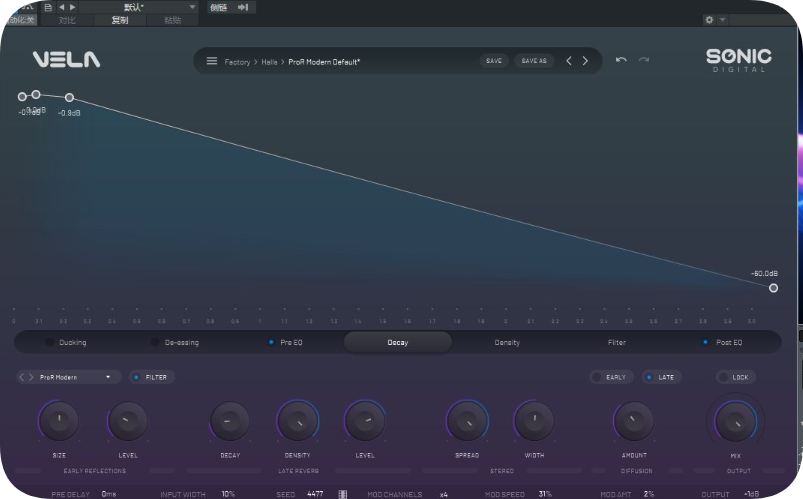This screenshot has height=499, width=803.
Task: Click the host preset file icon
Action: click(x=48, y=7)
